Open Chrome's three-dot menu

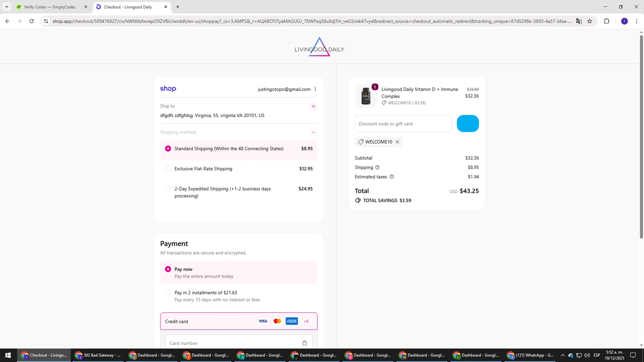click(x=637, y=21)
